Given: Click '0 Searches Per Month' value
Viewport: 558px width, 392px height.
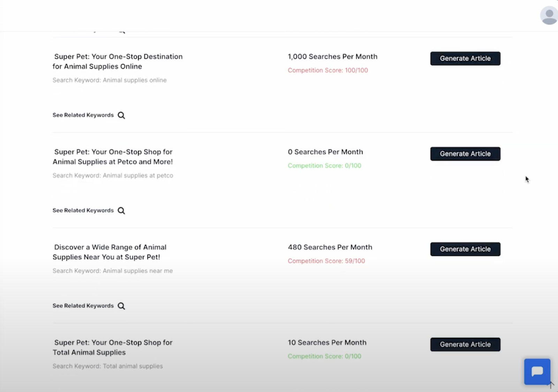Looking at the screenshot, I should [x=325, y=152].
